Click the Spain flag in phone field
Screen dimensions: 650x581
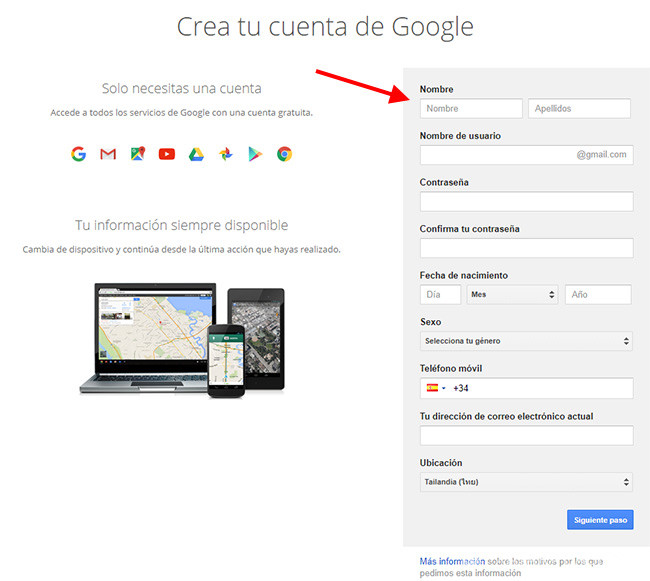432,388
